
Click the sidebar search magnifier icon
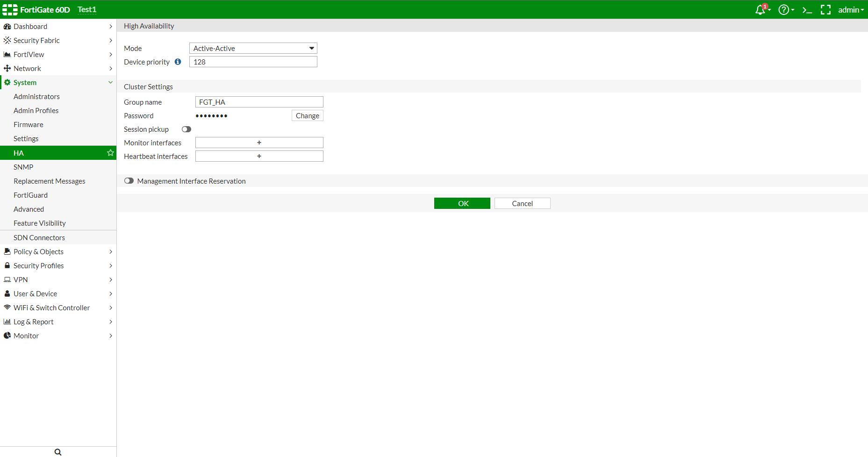pyautogui.click(x=58, y=452)
